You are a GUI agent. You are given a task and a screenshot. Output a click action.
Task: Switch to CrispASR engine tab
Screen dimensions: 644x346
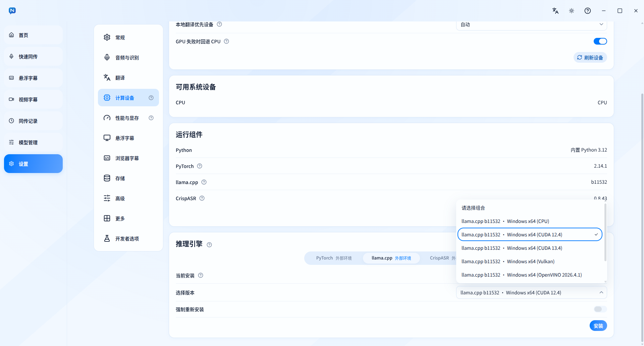point(439,258)
